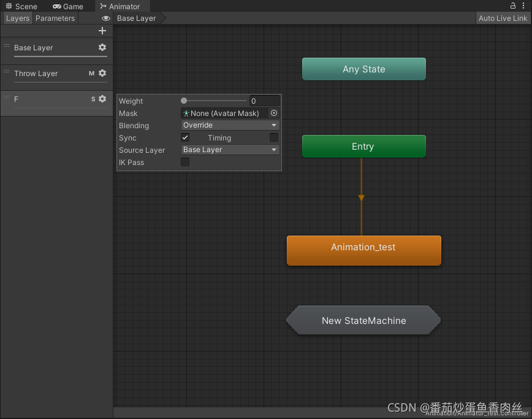The height and width of the screenshot is (419, 532).
Task: Click the M mask indicator on Throw Layer
Action: [x=91, y=74]
